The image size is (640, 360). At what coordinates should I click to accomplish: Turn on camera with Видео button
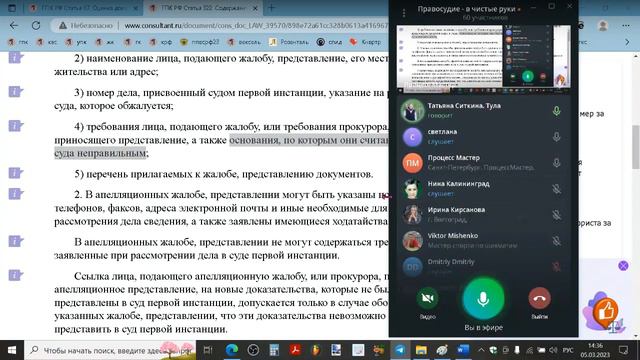click(x=427, y=298)
